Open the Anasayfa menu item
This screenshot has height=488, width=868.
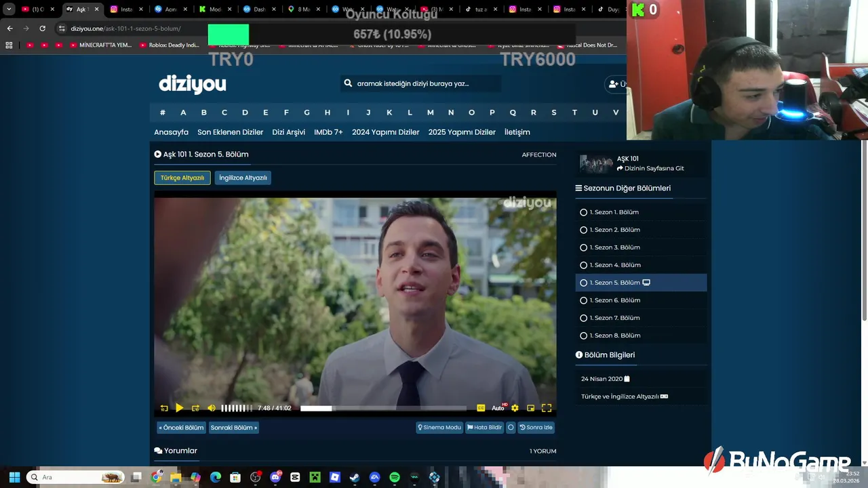pos(171,132)
